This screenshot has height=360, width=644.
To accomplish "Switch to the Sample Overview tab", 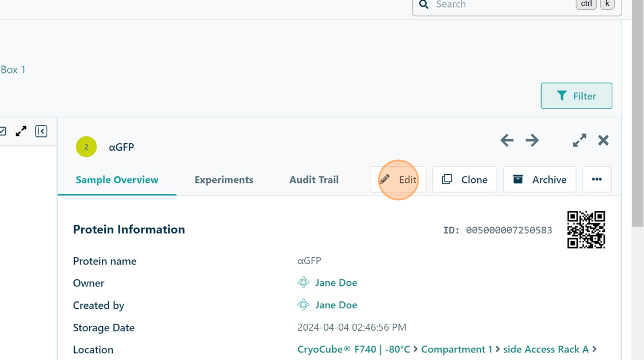I will pos(117,179).
